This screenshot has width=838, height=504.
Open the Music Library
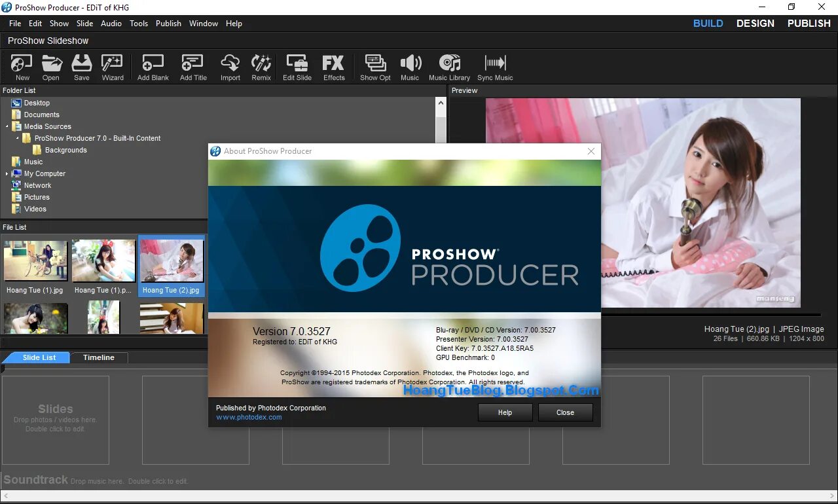(450, 67)
